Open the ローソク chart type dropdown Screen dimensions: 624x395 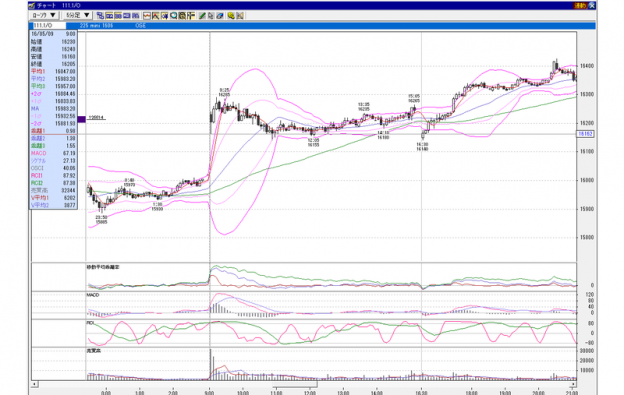(44, 15)
